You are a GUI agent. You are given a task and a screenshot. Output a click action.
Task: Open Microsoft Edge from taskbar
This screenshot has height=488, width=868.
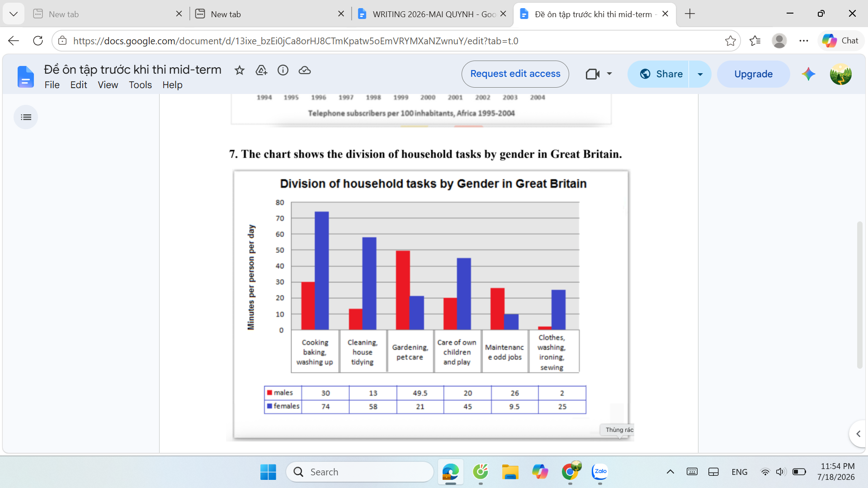(x=450, y=472)
